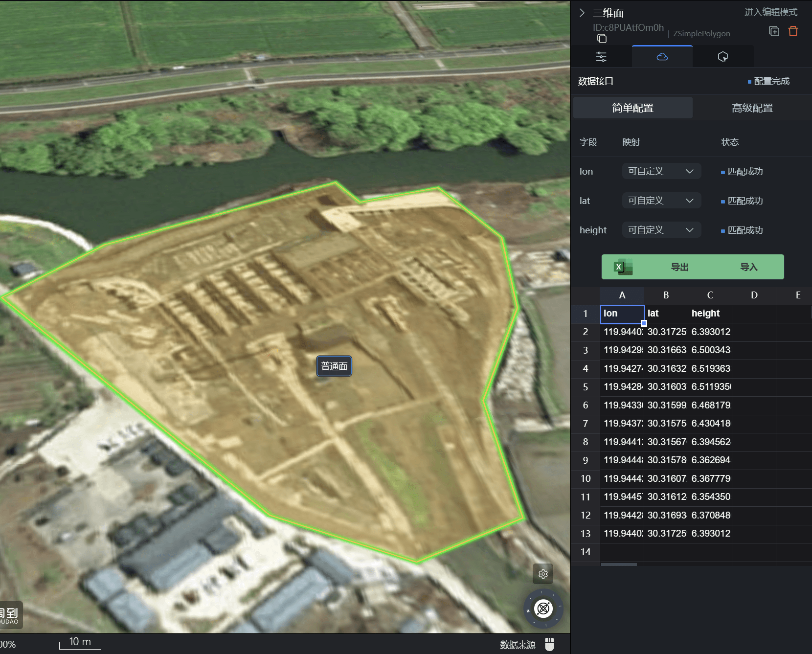Open lon mapping dropdown
The height and width of the screenshot is (654, 812).
tap(661, 171)
